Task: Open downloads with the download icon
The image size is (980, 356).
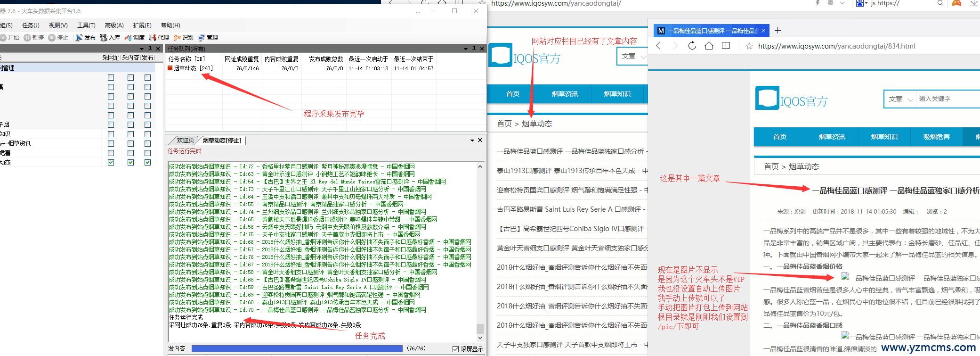Action: (973, 3)
